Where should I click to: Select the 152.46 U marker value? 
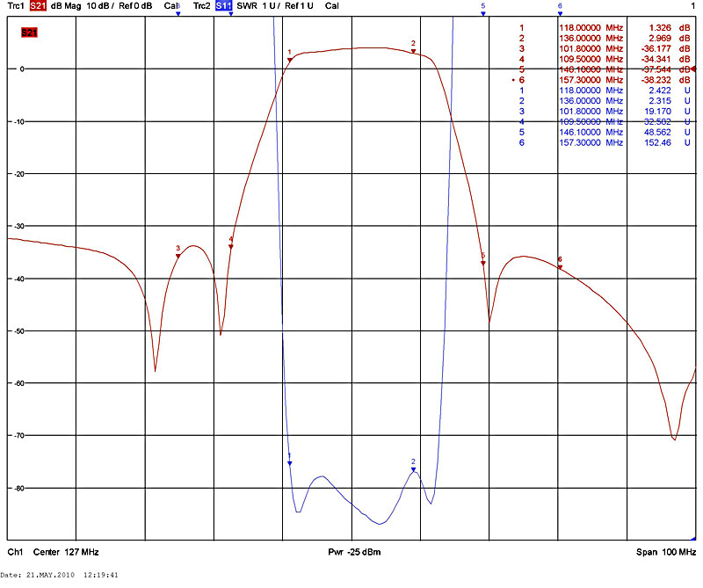pyautogui.click(x=668, y=142)
